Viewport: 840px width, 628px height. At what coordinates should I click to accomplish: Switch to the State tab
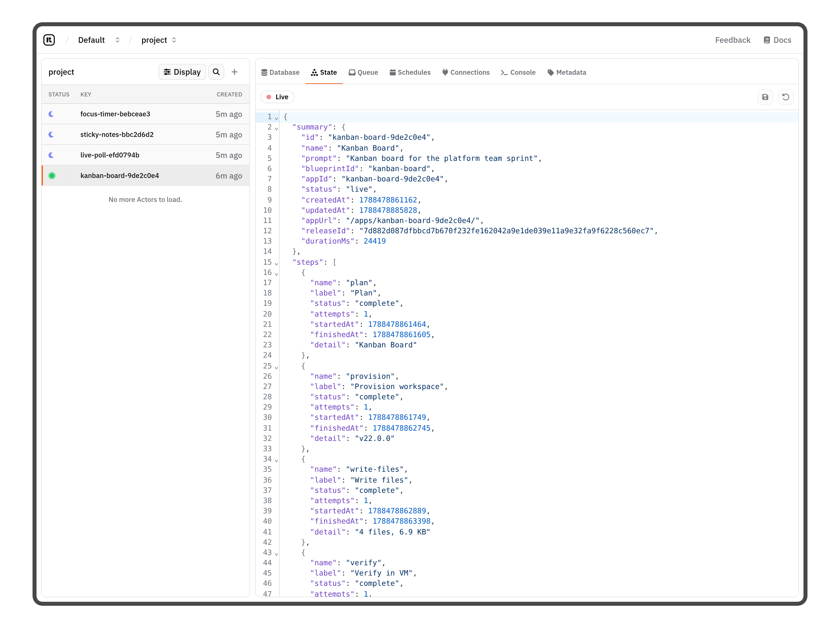[x=324, y=72]
